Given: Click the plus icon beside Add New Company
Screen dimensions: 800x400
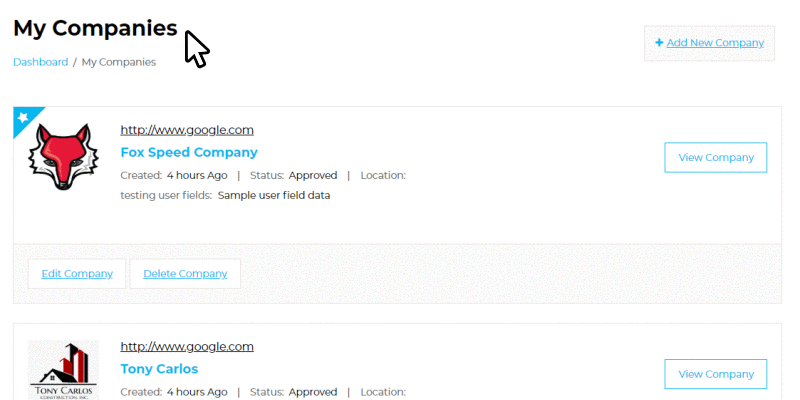Looking at the screenshot, I should pos(659,43).
